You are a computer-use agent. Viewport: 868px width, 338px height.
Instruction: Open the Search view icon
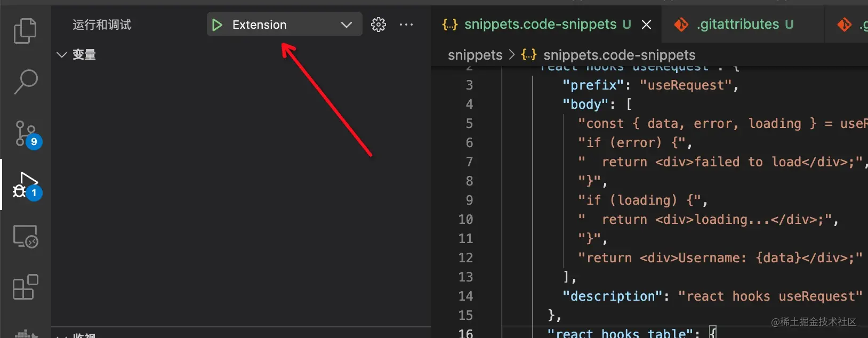25,82
